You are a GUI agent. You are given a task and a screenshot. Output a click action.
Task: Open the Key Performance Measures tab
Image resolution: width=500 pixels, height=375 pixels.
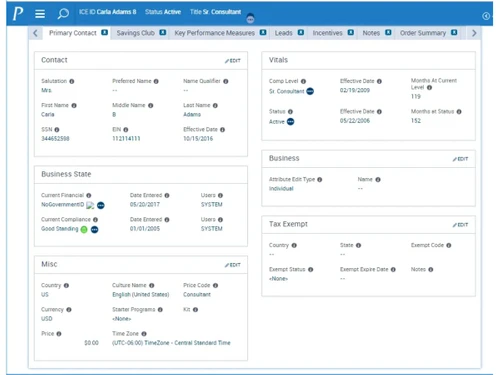point(215,33)
